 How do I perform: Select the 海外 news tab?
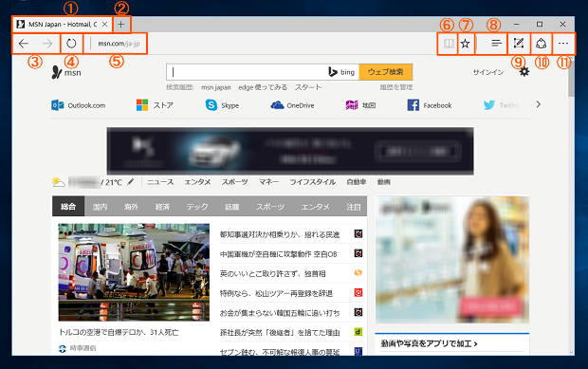click(131, 207)
